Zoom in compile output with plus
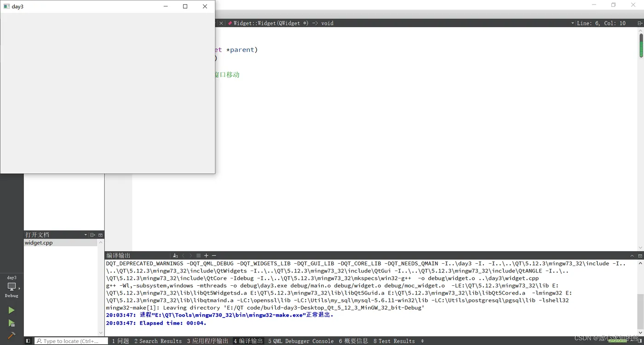This screenshot has height=345, width=644. pyautogui.click(x=206, y=255)
